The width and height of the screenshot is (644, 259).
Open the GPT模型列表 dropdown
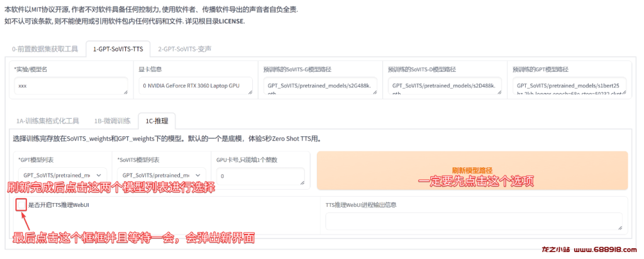(62, 175)
